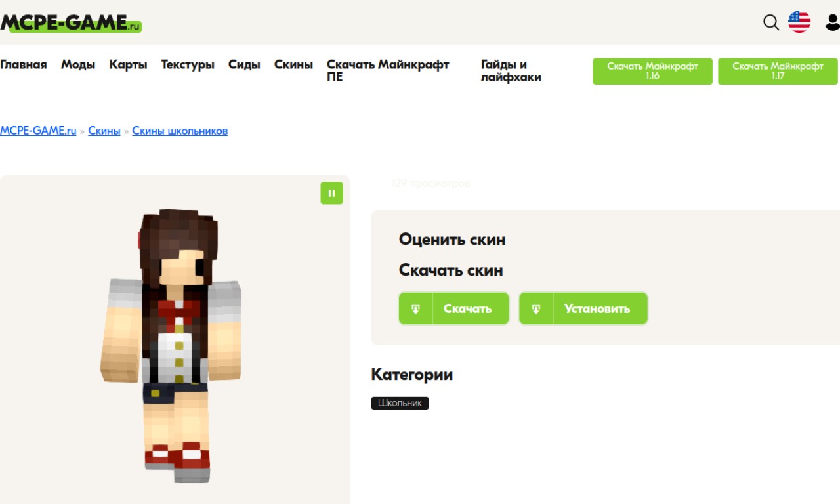Open the user account profile icon

point(833,22)
